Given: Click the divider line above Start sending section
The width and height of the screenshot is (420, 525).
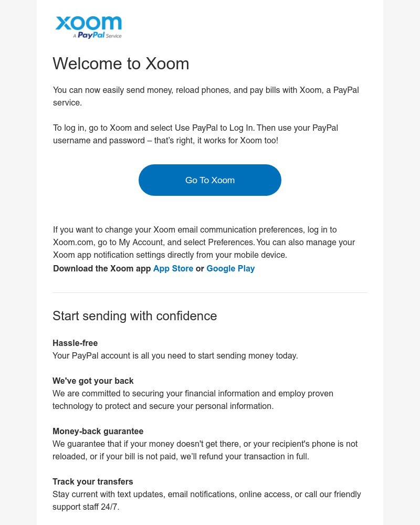Looking at the screenshot, I should pos(210,293).
